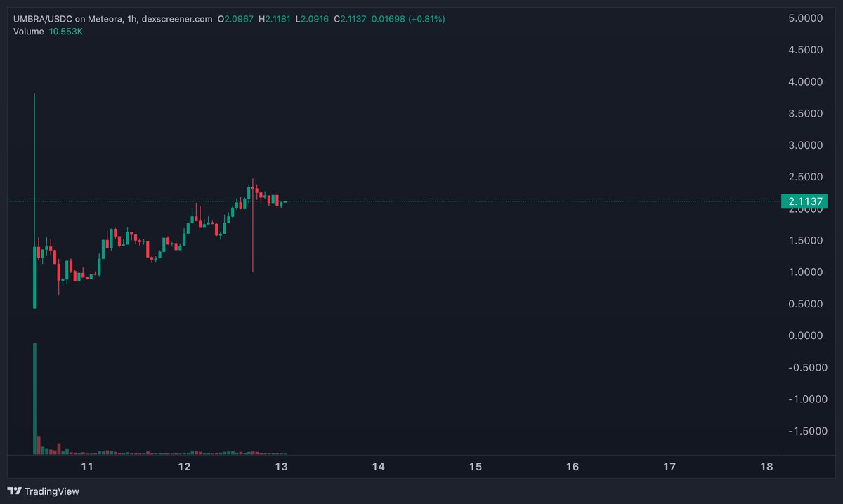Select the open value O2.0967
This screenshot has width=843, height=504.
[235, 19]
